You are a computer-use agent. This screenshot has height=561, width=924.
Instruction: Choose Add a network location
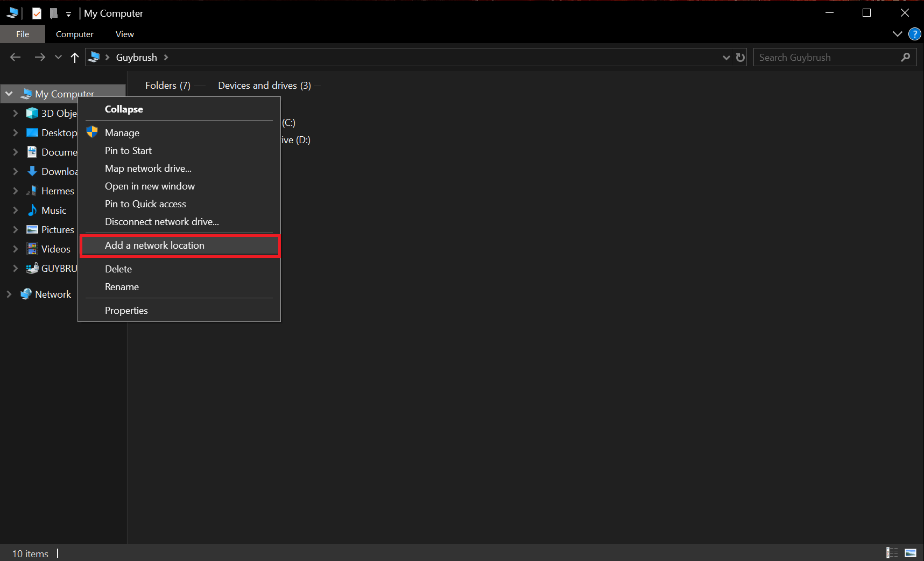coord(154,246)
